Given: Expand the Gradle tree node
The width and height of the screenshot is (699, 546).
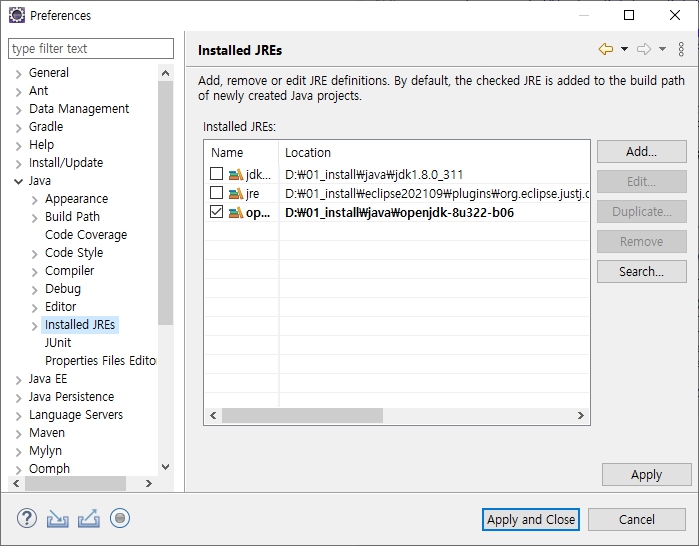Looking at the screenshot, I should (18, 128).
